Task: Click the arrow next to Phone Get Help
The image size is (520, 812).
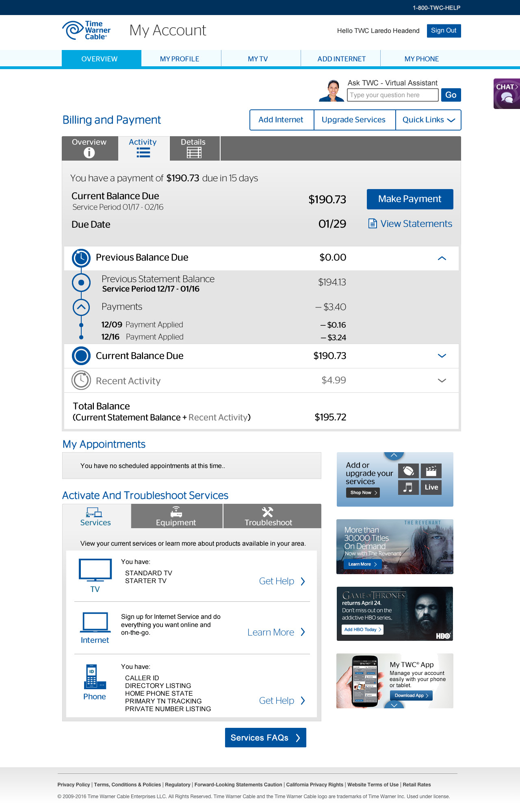Action: click(303, 701)
